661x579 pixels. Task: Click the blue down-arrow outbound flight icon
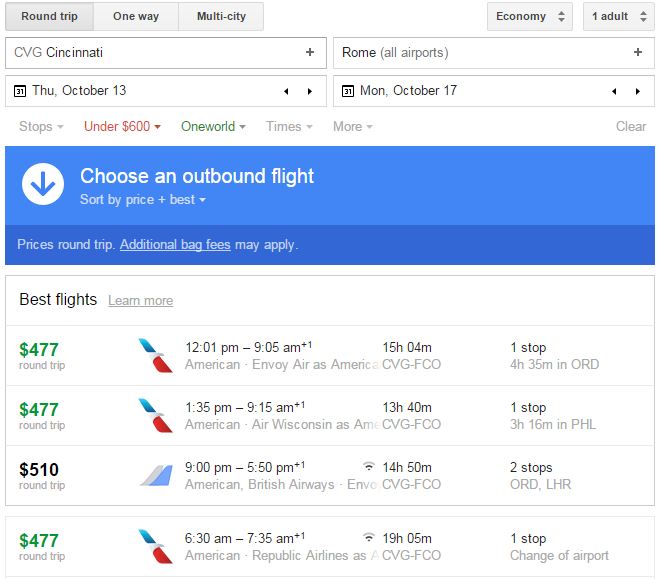43,185
